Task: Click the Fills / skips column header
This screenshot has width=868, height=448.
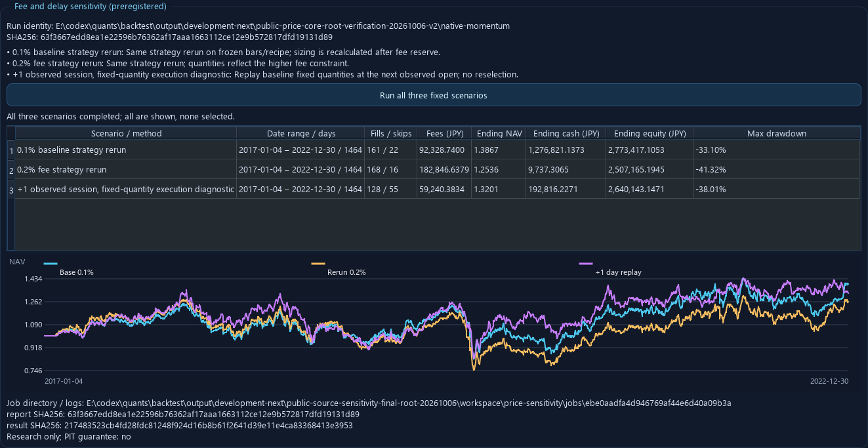Action: tap(391, 133)
